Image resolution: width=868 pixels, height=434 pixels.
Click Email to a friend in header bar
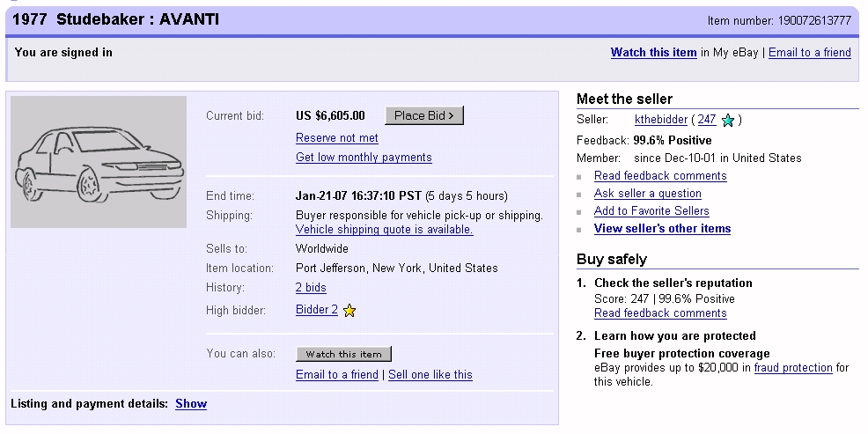coord(809,53)
